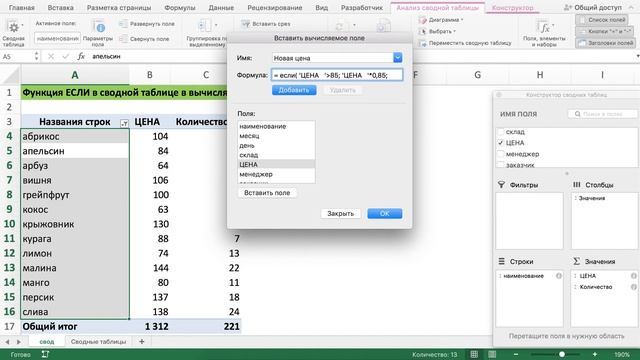
Task: Select ЦЕНА in the dialog's Поля list
Action: tap(276, 164)
